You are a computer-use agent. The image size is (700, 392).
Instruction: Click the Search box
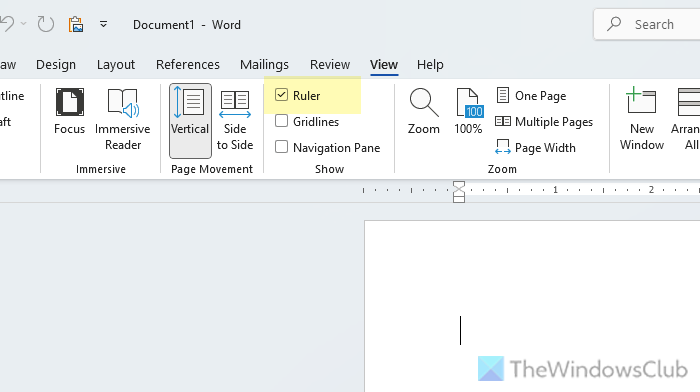pos(646,24)
